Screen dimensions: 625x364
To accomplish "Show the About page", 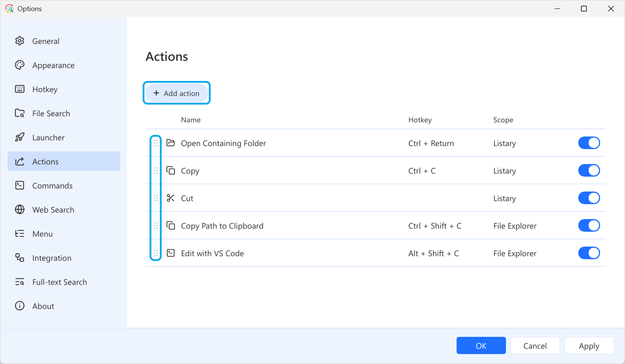I will click(x=64, y=306).
